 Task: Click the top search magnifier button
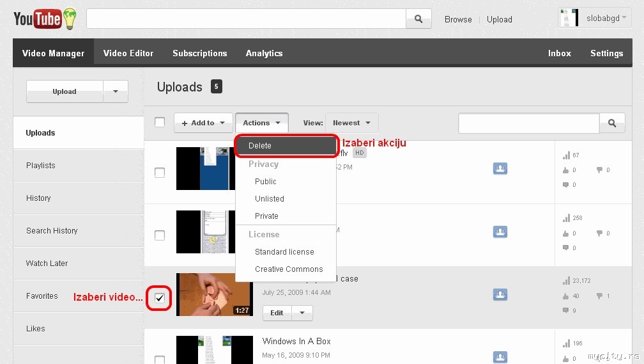click(418, 19)
